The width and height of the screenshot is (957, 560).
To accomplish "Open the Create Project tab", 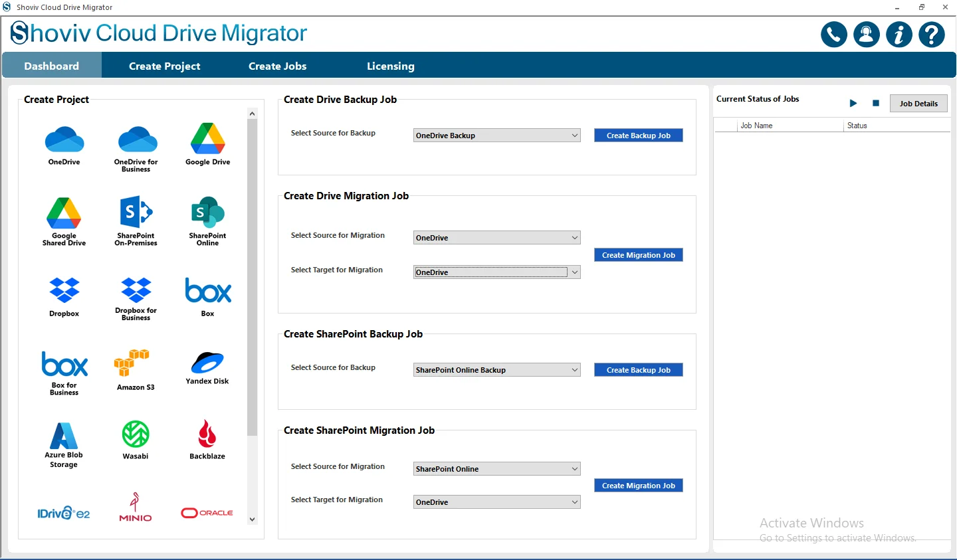I will pos(165,66).
